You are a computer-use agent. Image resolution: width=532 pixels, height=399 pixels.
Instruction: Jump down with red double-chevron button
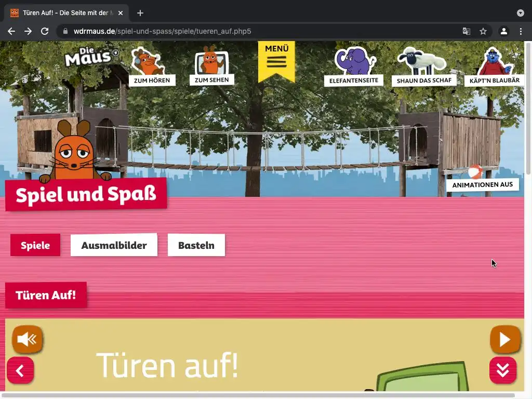(x=503, y=370)
